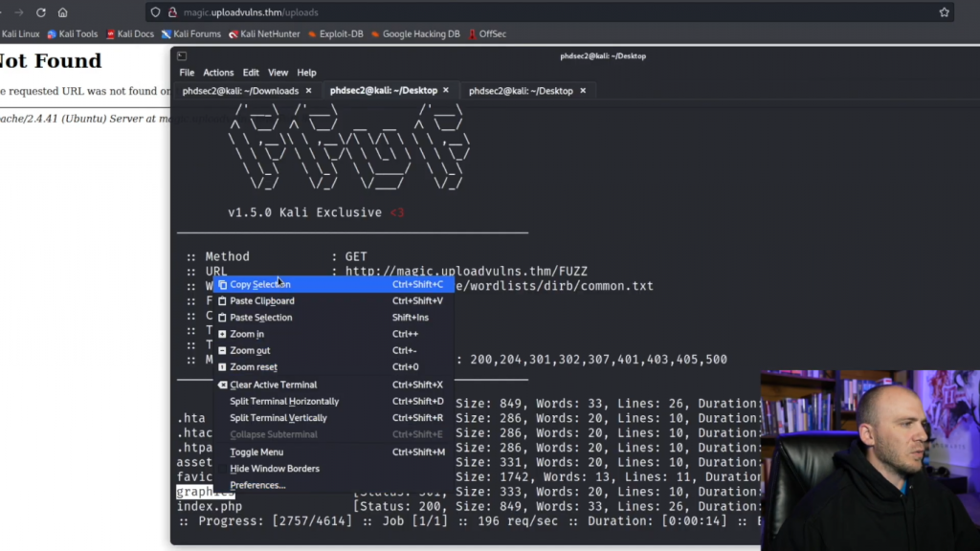Open the terminal Help menu
Screen dimensions: 980x551
pos(306,73)
